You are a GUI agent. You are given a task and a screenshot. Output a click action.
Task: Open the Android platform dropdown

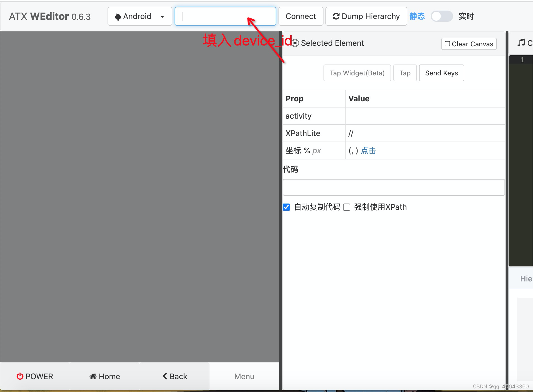click(162, 16)
